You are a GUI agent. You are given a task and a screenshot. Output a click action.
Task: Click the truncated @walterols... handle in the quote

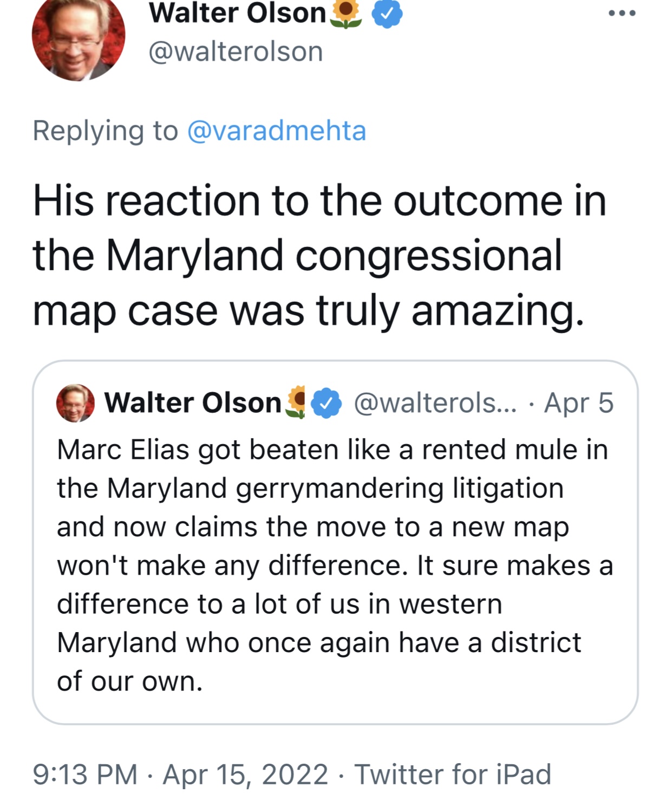(435, 403)
